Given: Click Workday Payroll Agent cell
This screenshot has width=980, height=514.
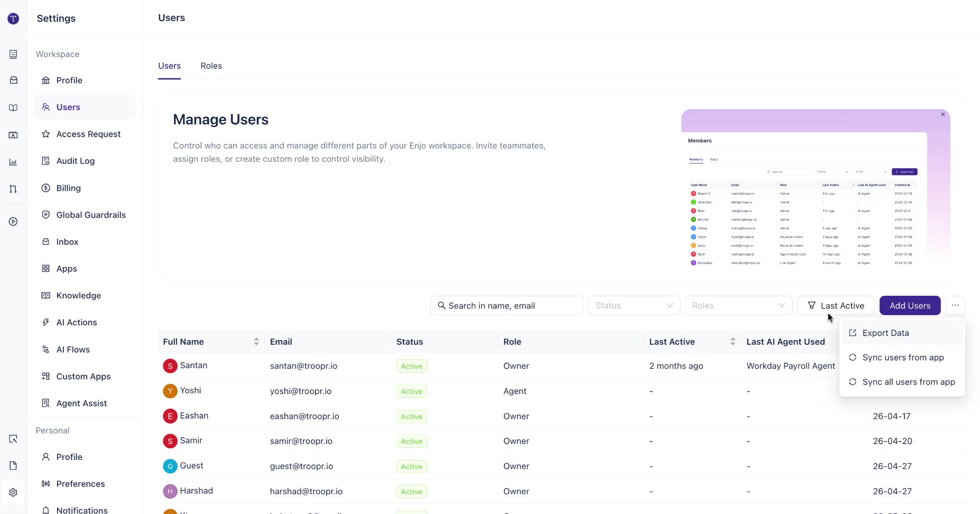Looking at the screenshot, I should [x=791, y=366].
